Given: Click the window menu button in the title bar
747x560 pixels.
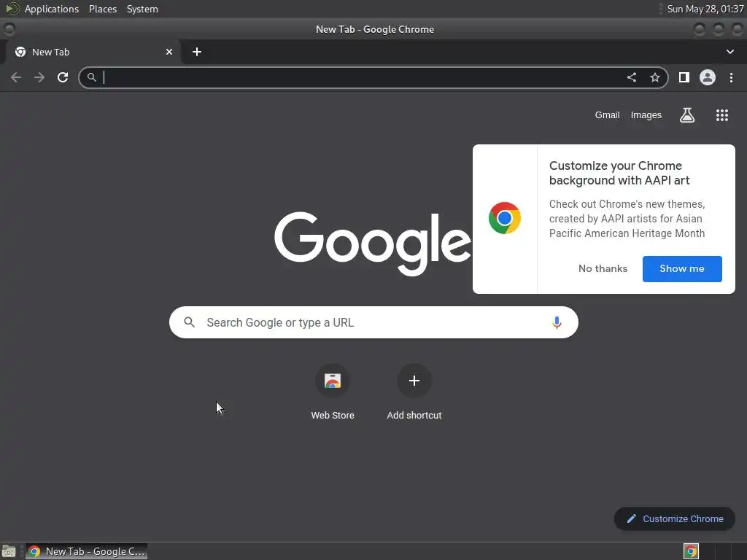Looking at the screenshot, I should (9, 29).
